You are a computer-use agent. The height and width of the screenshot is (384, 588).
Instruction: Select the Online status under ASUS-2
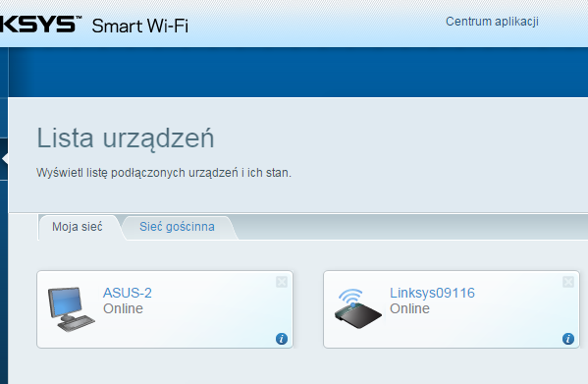pyautogui.click(x=123, y=308)
